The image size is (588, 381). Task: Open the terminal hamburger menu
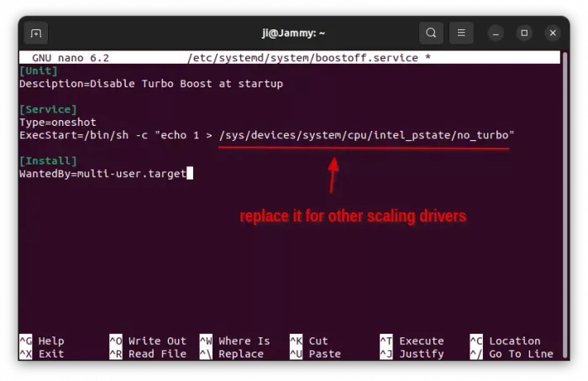pos(461,34)
